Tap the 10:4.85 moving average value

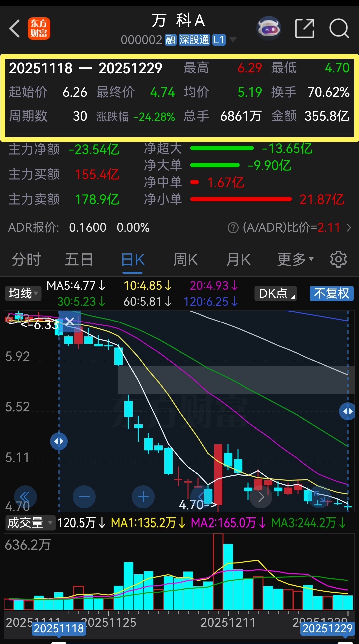[148, 286]
